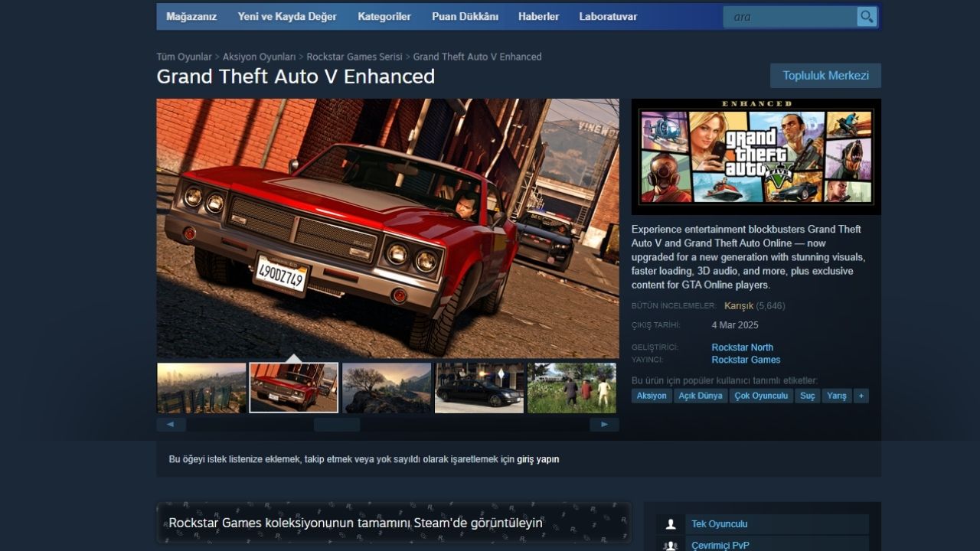Click the giriş yapın login link
Screen dimensions: 980x551
tap(538, 459)
